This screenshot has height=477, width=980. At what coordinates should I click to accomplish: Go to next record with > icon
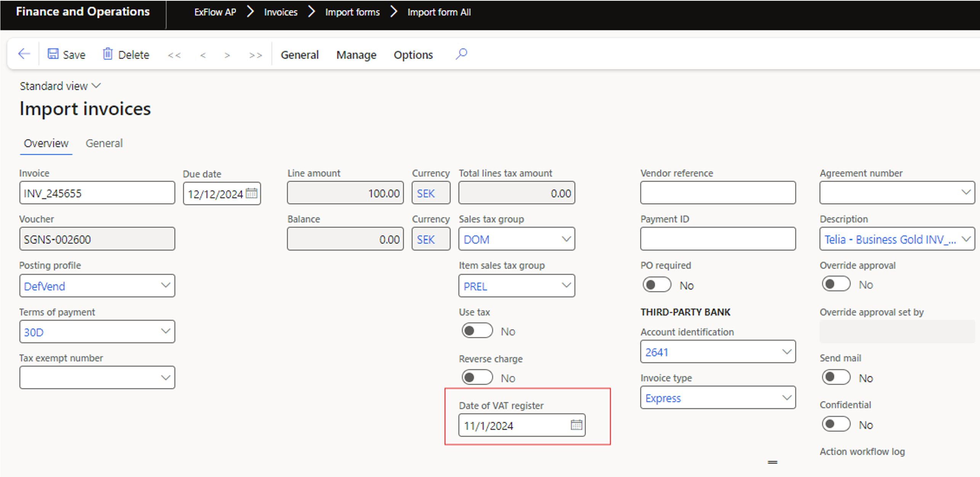[227, 55]
